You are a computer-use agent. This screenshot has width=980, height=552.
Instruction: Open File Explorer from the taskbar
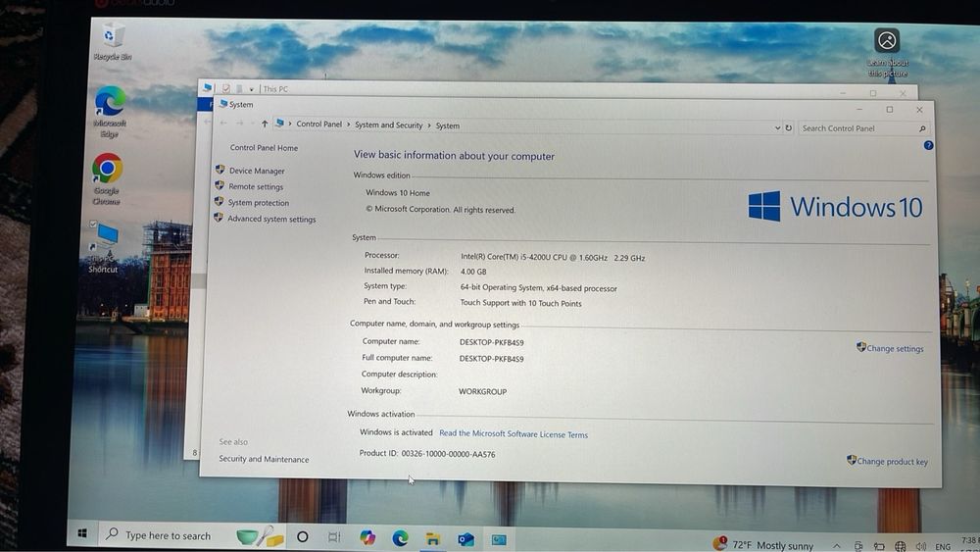click(433, 539)
